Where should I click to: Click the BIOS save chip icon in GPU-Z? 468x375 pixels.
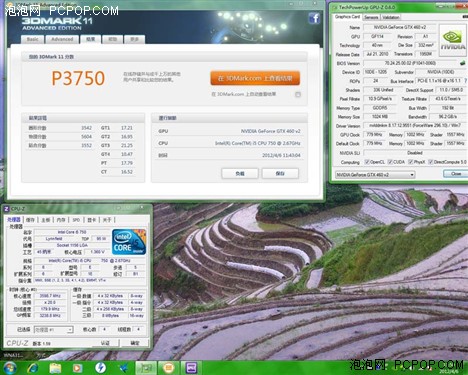463,63
